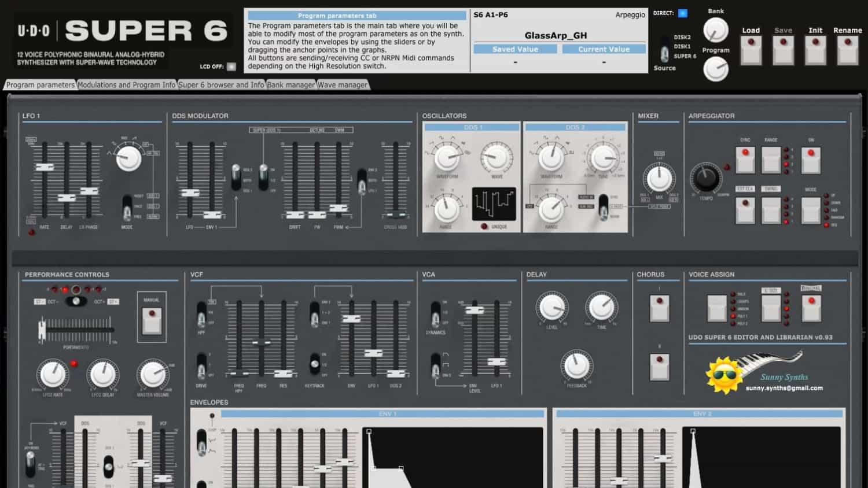Image resolution: width=868 pixels, height=488 pixels.
Task: Click the Sunny Synths sun logo
Action: click(724, 375)
